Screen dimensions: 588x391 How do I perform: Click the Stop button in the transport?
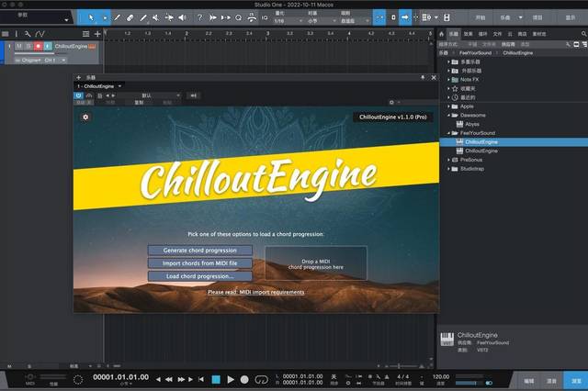216,380
